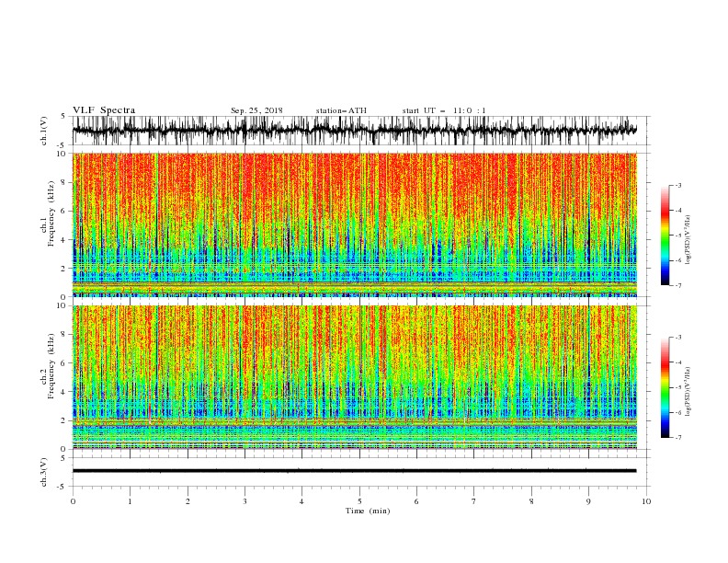The height and width of the screenshot is (563, 728).
Task: Click inside the ch.1 spectrogram panel
Action: (x=354, y=224)
